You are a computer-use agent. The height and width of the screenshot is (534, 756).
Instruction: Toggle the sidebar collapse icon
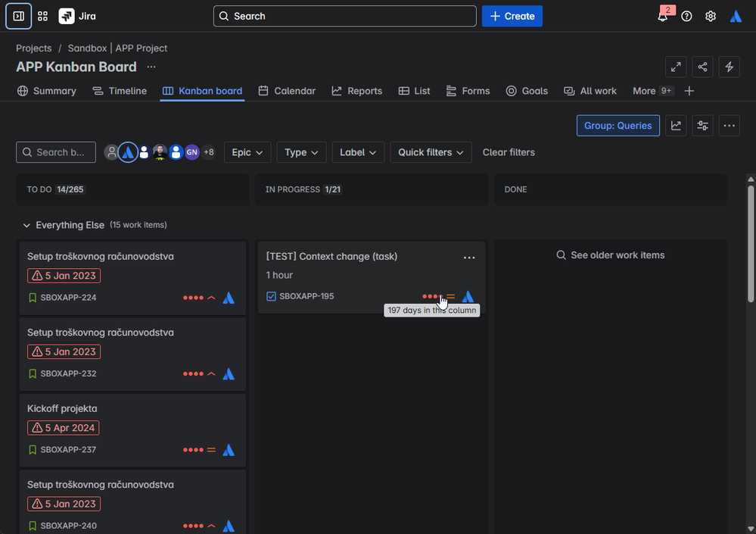(19, 16)
